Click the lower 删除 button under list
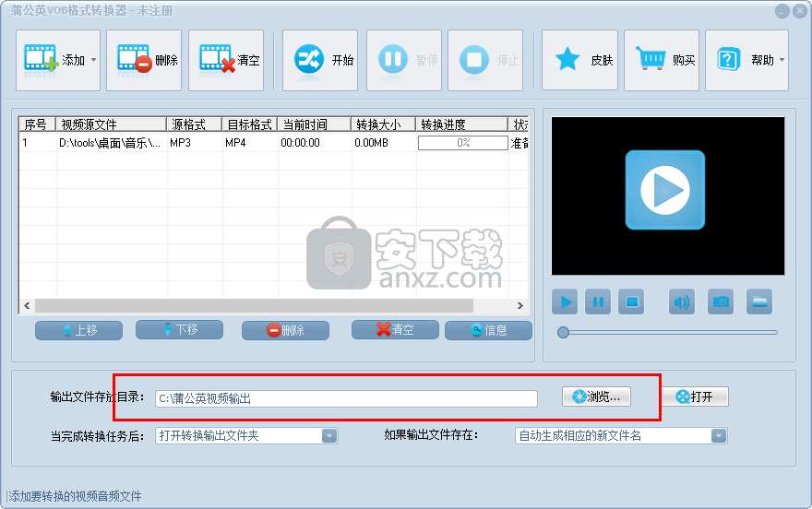Image resolution: width=812 pixels, height=509 pixels. pyautogui.click(x=285, y=330)
